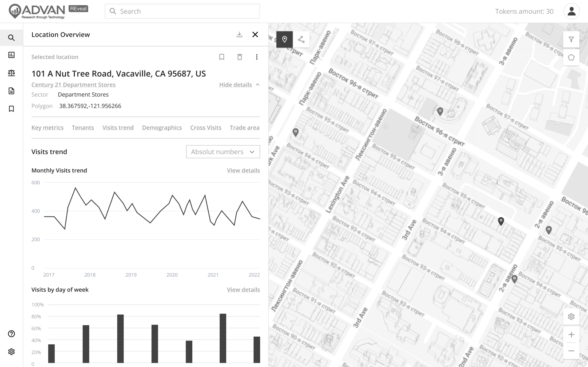This screenshot has height=367, width=588.
Task: Download the Location Overview report
Action: (x=239, y=34)
